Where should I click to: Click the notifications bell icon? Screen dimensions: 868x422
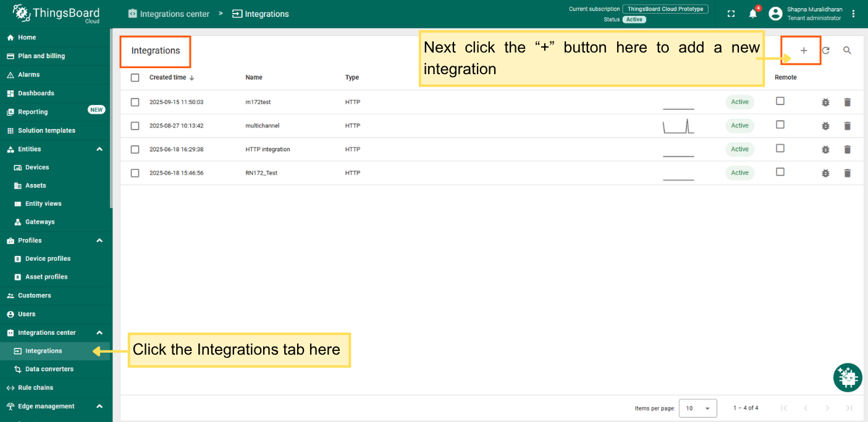tap(752, 14)
